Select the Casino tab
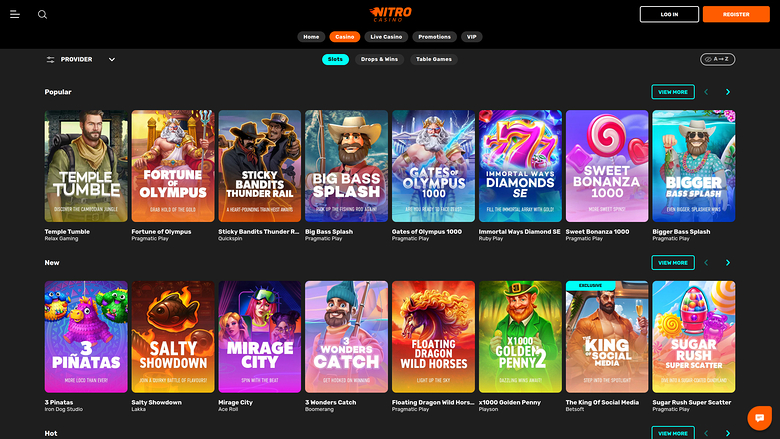The width and height of the screenshot is (780, 439). tap(345, 37)
